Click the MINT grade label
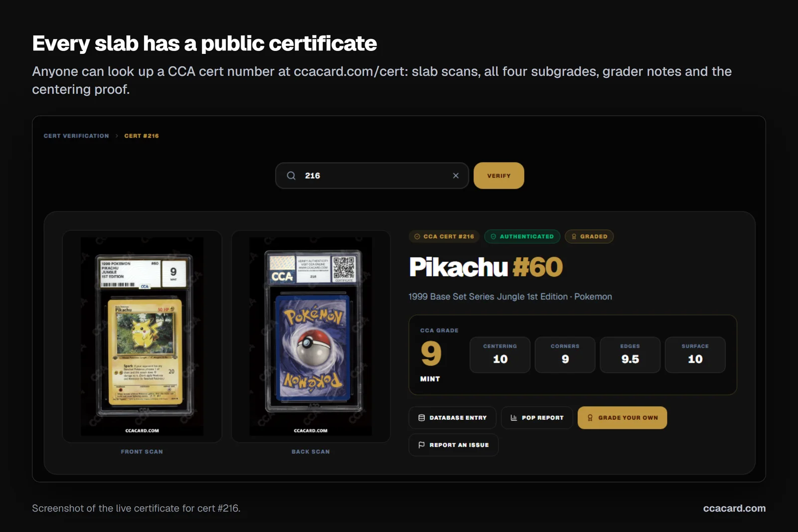Image resolution: width=798 pixels, height=532 pixels. coord(430,379)
